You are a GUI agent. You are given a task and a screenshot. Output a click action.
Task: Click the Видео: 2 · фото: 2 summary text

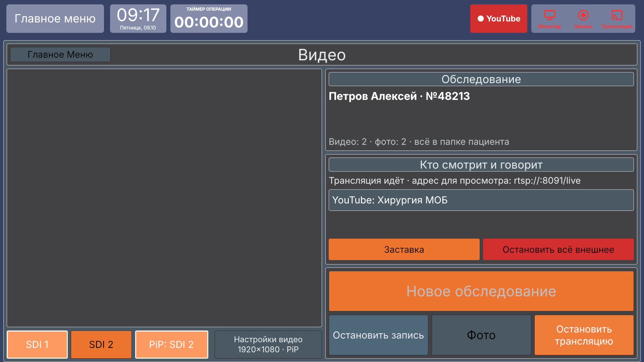point(419,142)
